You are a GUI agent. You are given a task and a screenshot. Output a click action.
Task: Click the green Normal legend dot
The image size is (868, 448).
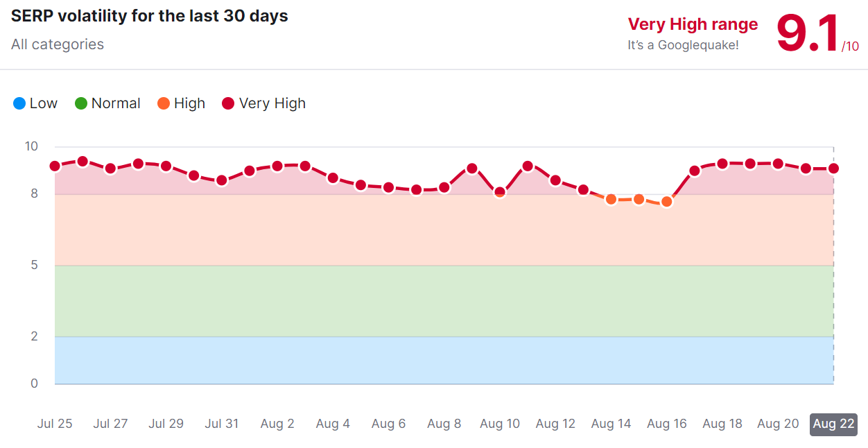click(x=81, y=103)
